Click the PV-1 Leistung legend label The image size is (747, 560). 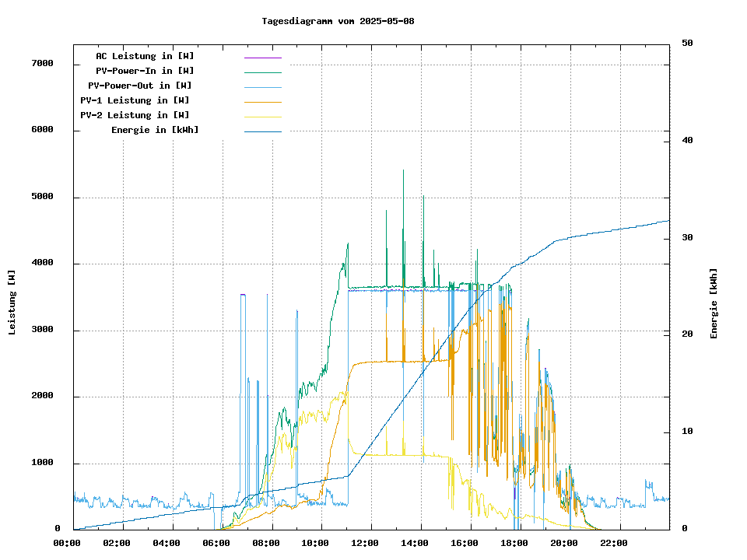coord(135,100)
